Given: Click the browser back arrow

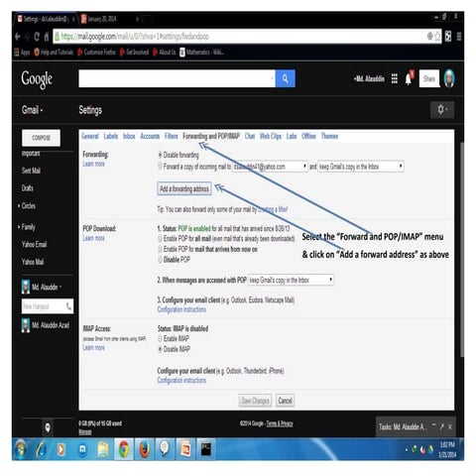Looking at the screenshot, I should coord(18,37).
